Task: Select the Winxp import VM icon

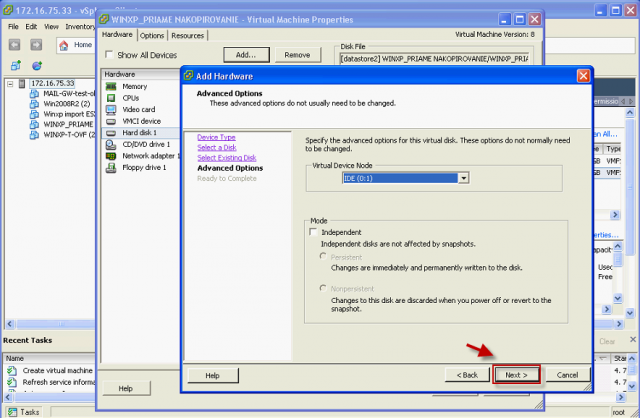Action: (34, 114)
